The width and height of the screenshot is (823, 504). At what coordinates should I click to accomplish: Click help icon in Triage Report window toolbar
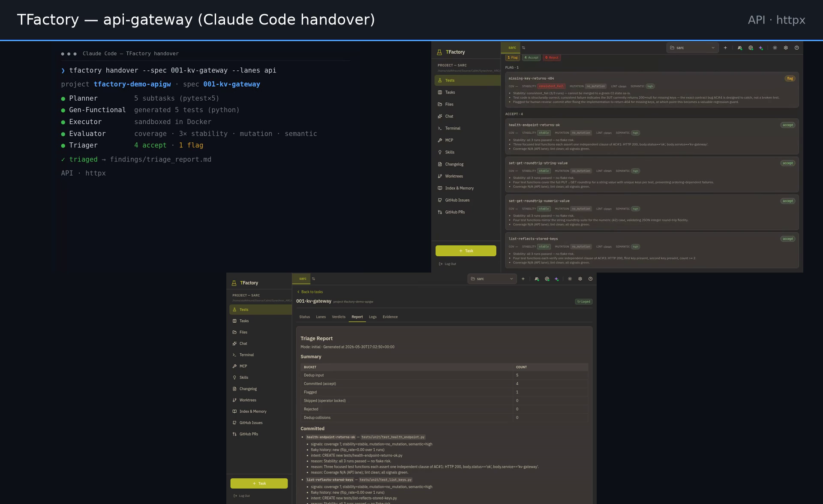590,279
